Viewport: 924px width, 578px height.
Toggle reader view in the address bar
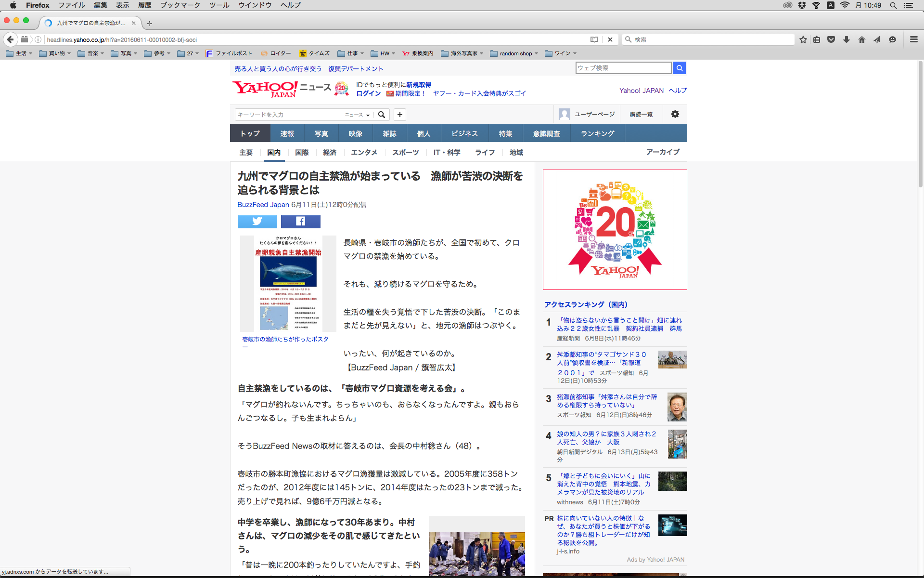[594, 39]
